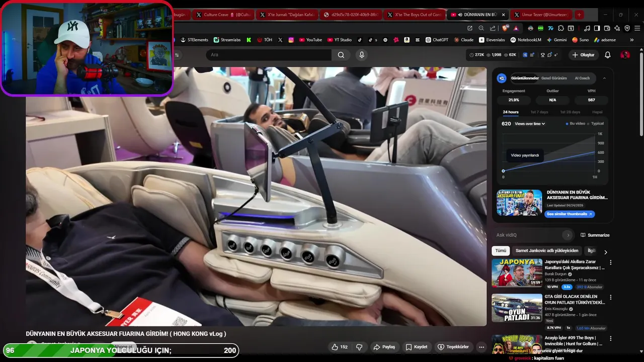Click the Teşekkürler thanks button
The image size is (644, 362).
pyautogui.click(x=454, y=347)
